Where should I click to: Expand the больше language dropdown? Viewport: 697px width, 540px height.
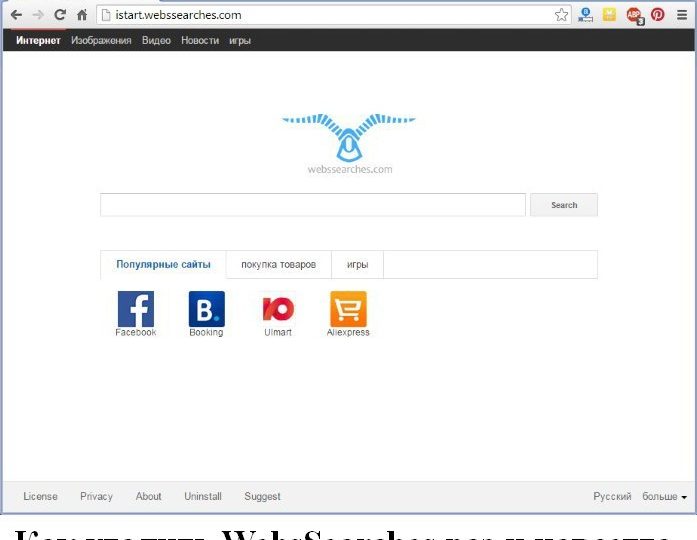[x=664, y=496]
